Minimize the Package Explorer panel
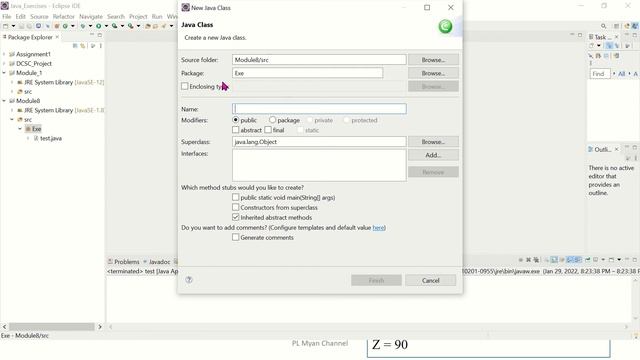The width and height of the screenshot is (640, 360). tap(92, 35)
